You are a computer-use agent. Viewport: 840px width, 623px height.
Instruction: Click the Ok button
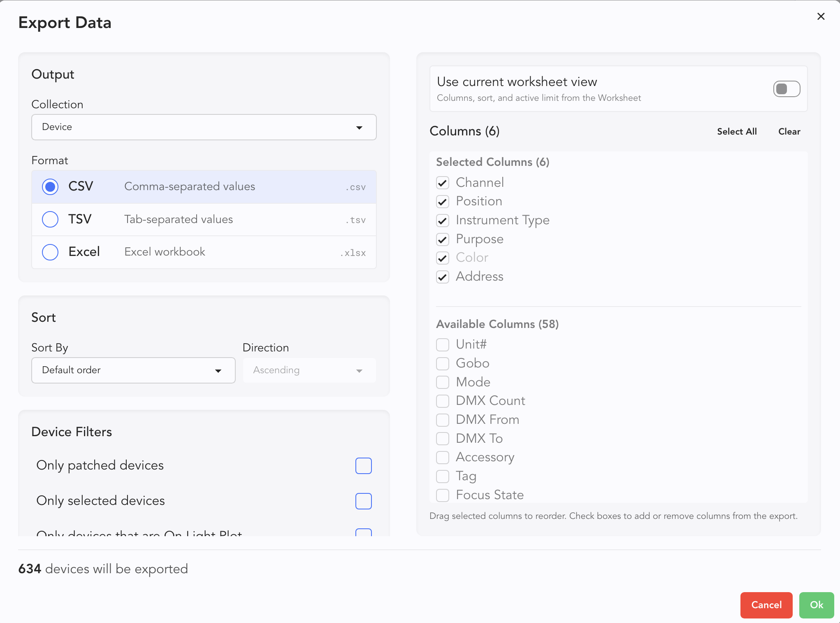coord(816,605)
